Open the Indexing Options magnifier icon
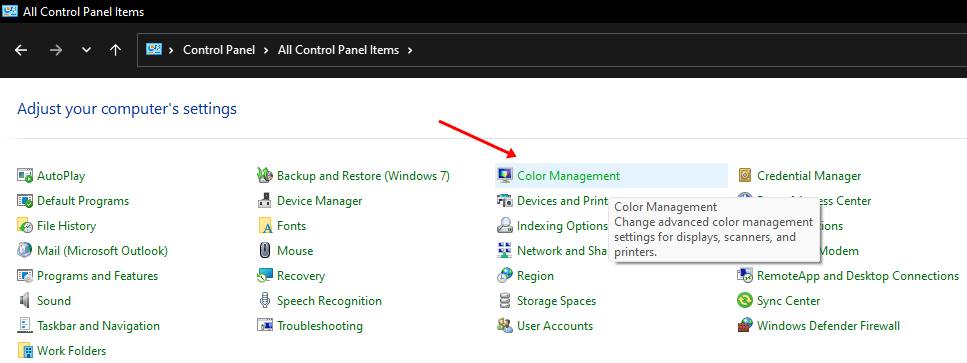 point(504,226)
